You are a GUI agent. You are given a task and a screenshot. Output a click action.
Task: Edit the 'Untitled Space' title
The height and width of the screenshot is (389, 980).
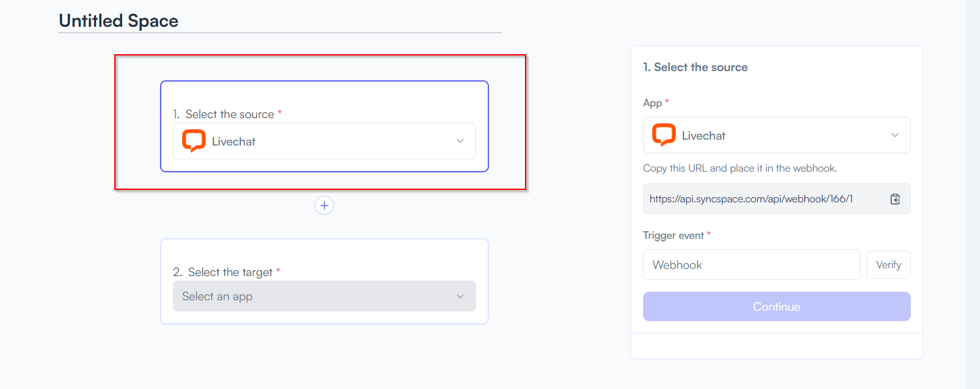click(119, 21)
